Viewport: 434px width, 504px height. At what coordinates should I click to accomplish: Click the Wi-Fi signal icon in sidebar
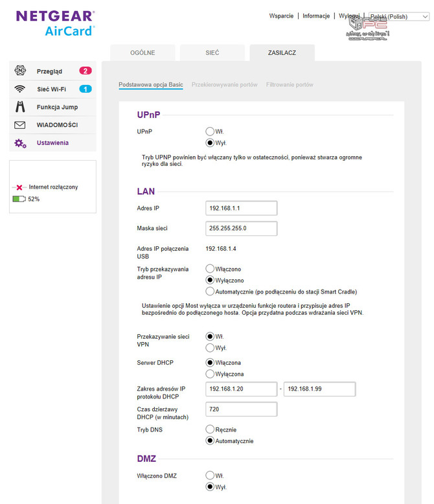20,89
